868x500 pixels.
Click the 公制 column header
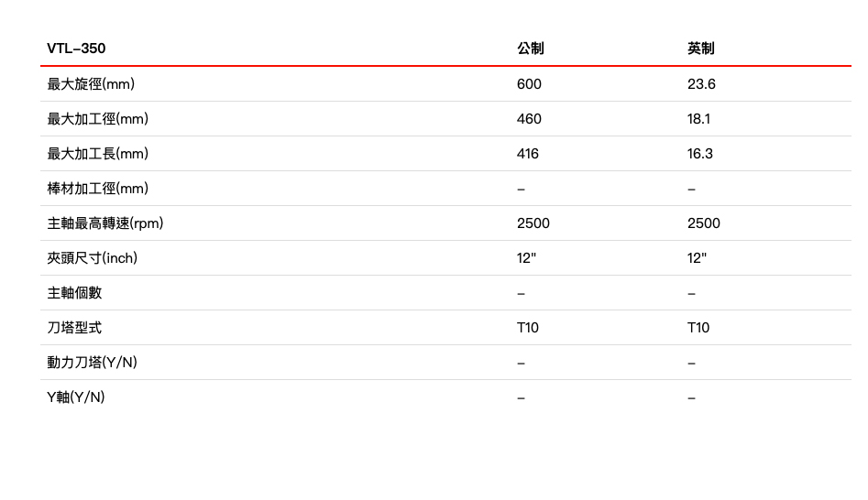click(531, 49)
